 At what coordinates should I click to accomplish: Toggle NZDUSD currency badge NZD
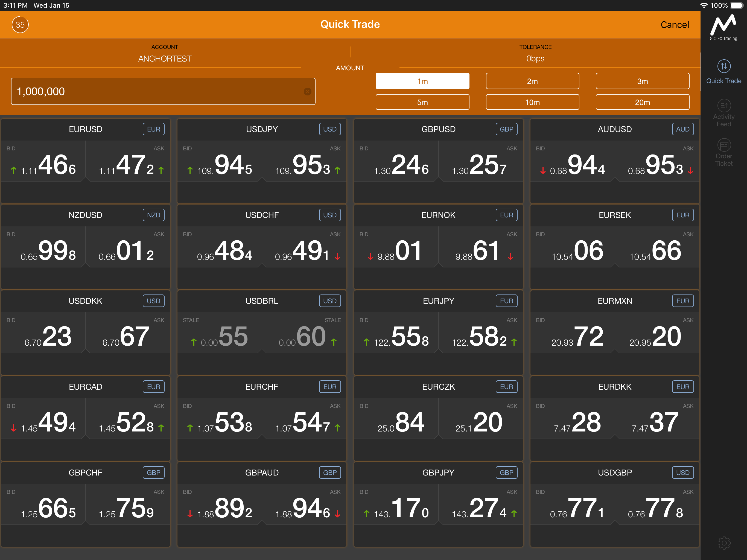coord(154,215)
